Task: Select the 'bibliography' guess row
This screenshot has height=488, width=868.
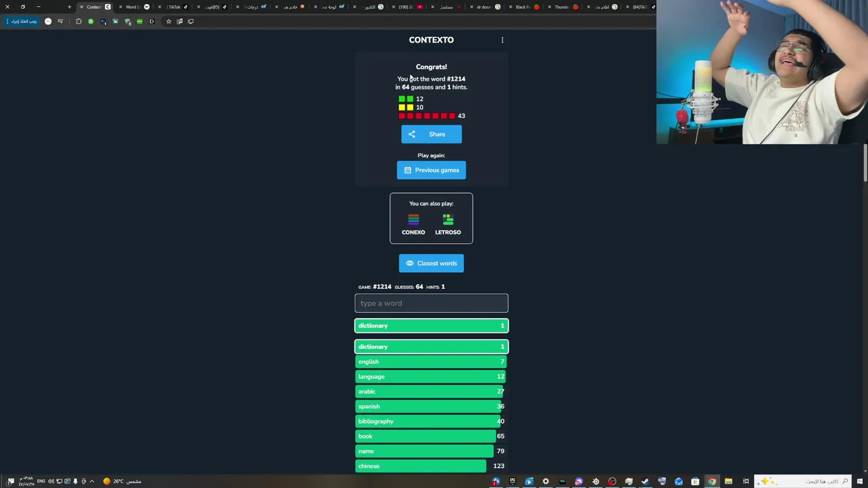Action: pos(431,421)
